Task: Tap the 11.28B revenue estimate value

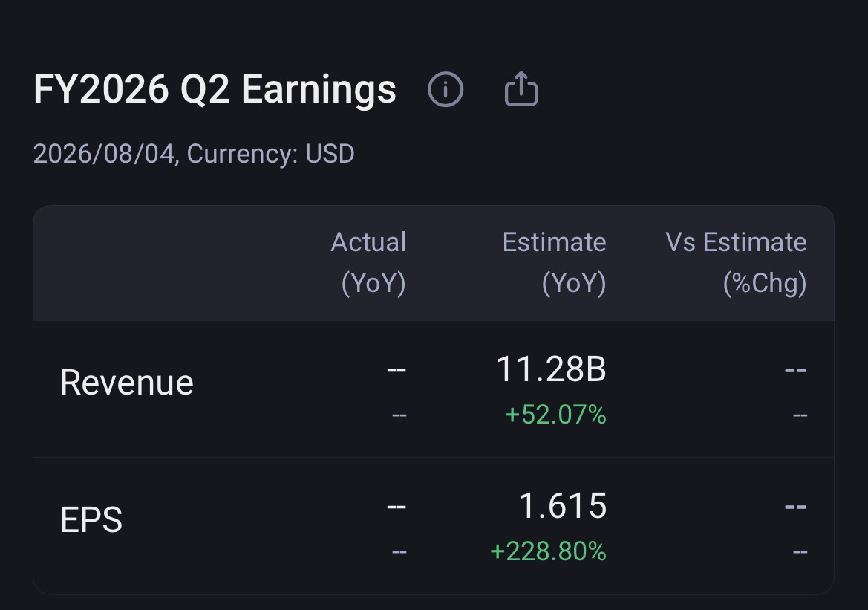Action: [552, 369]
